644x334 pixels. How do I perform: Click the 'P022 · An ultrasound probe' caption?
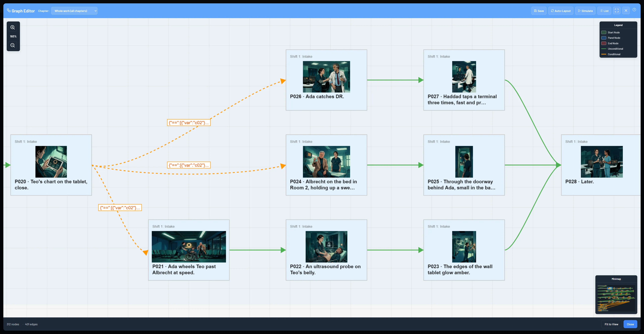coord(325,269)
